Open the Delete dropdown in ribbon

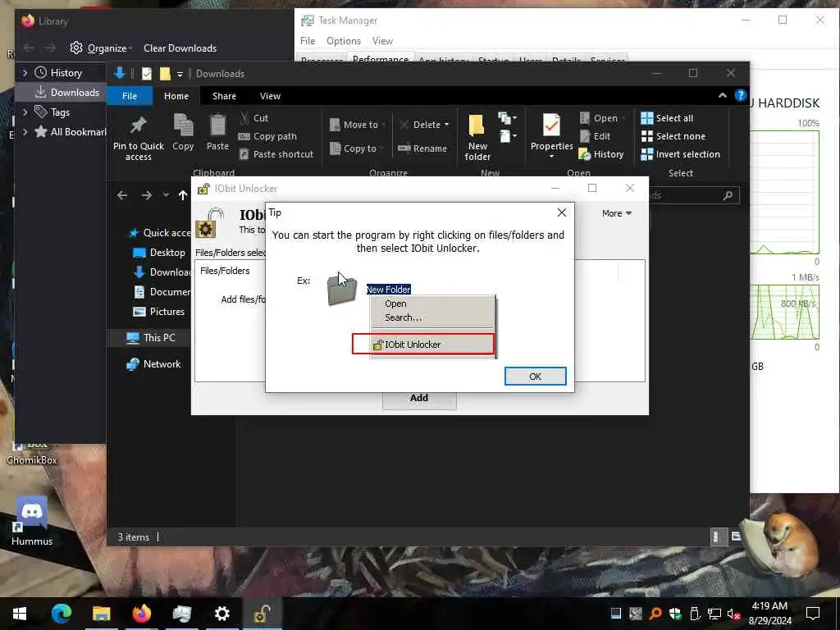(424, 125)
